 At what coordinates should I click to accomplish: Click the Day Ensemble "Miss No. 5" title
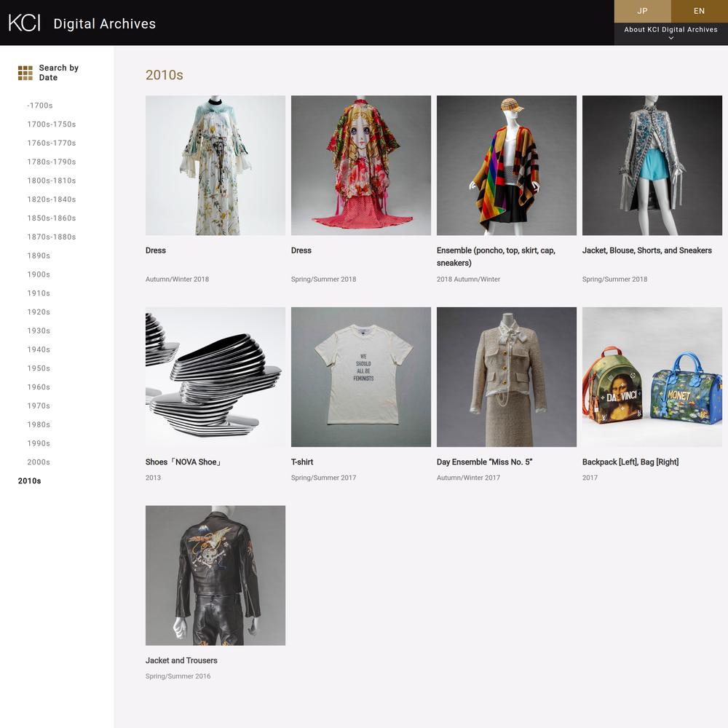click(x=484, y=462)
